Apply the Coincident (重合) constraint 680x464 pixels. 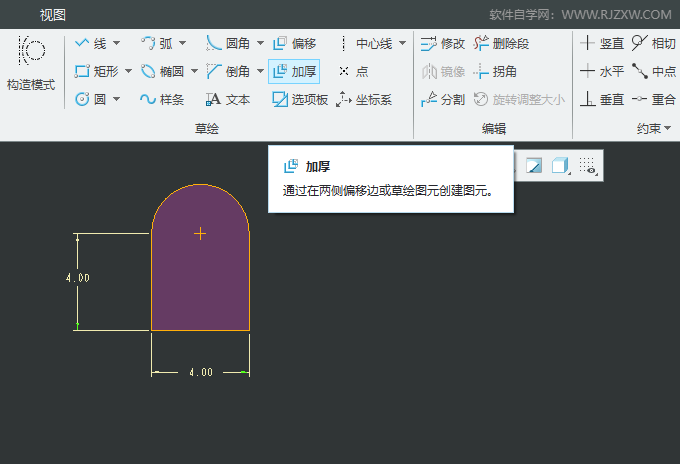click(654, 99)
